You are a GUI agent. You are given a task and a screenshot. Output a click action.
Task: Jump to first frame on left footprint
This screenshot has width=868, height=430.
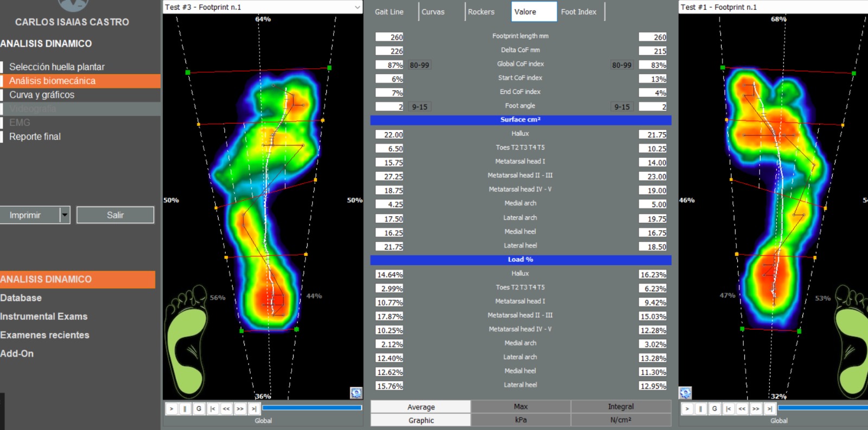tap(213, 409)
